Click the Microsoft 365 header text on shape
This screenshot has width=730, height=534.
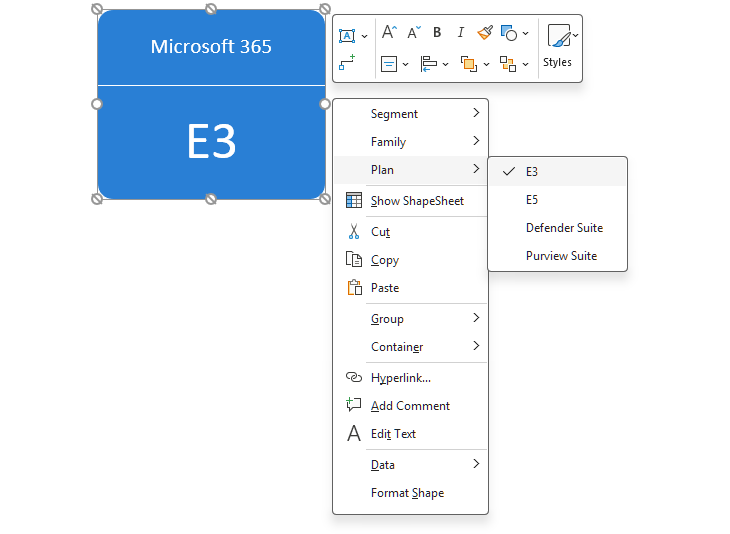211,47
